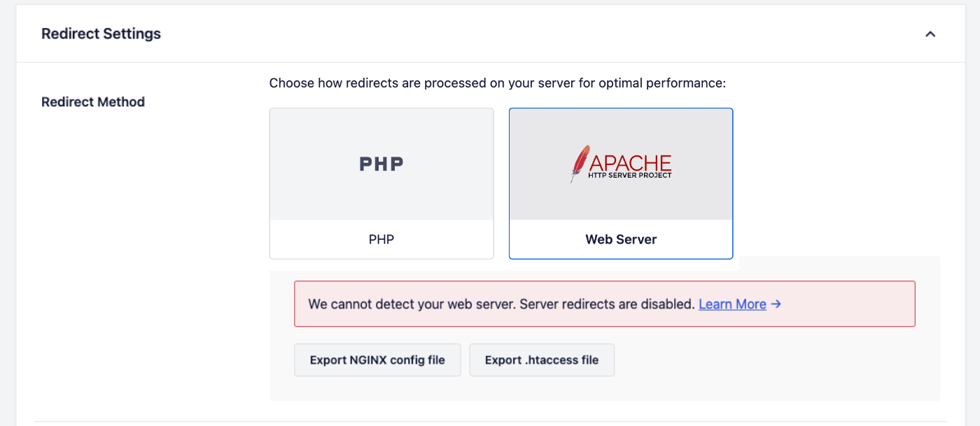Click the arrow icon beside Learn More
This screenshot has height=426, width=980.
tap(774, 304)
